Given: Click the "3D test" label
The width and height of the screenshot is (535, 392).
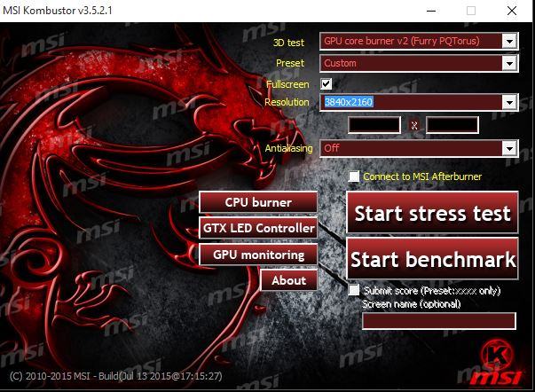Looking at the screenshot, I should (x=288, y=43).
